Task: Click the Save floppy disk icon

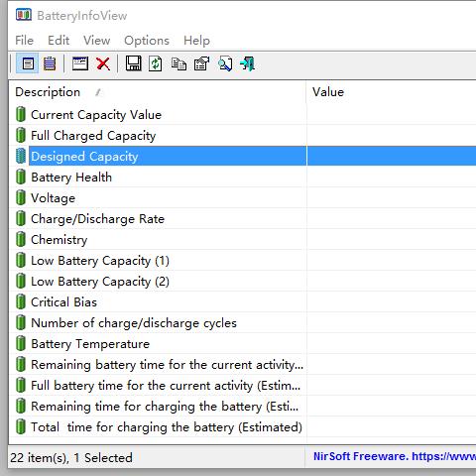Action: (x=134, y=63)
